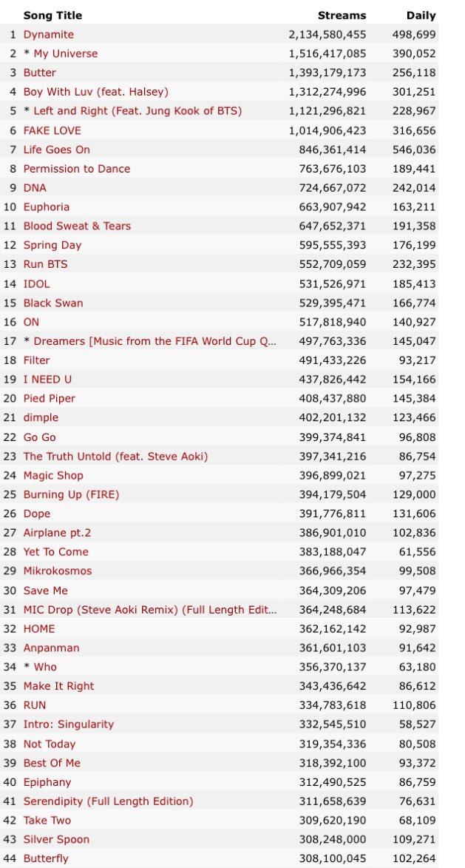This screenshot has width=465, height=868.
Task: Open Blood Sweat & Tears entry
Action: 77,226
